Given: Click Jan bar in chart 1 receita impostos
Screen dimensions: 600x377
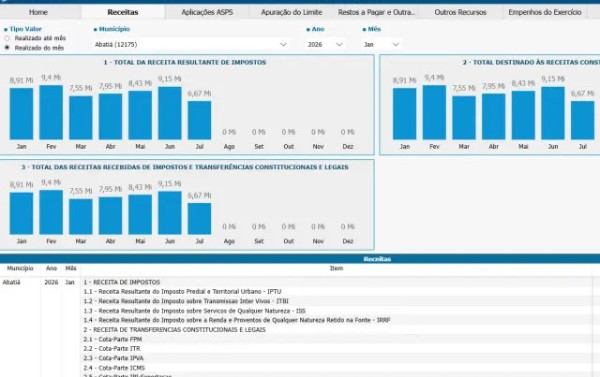Looking at the screenshot, I should [21, 114].
